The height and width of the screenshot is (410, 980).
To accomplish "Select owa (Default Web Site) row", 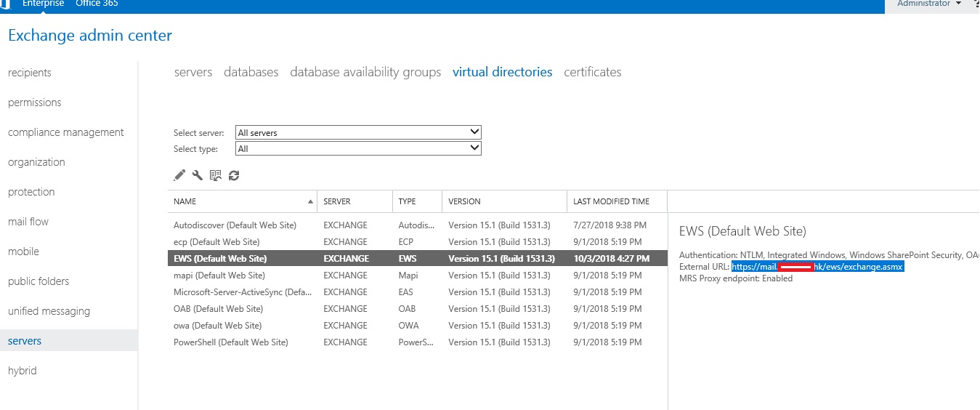I will [417, 326].
